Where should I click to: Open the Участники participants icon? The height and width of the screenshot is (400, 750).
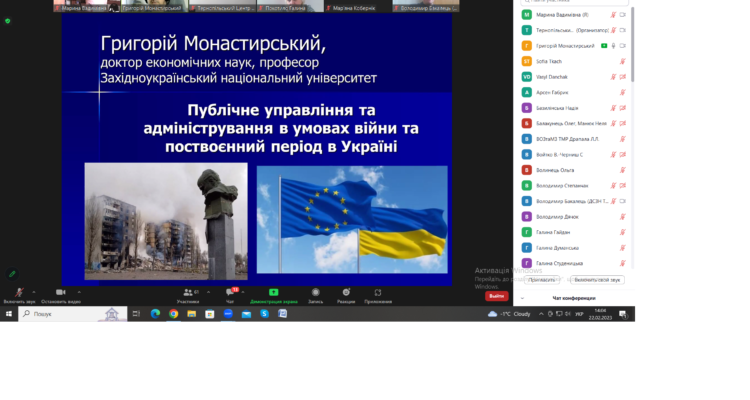pyautogui.click(x=188, y=292)
